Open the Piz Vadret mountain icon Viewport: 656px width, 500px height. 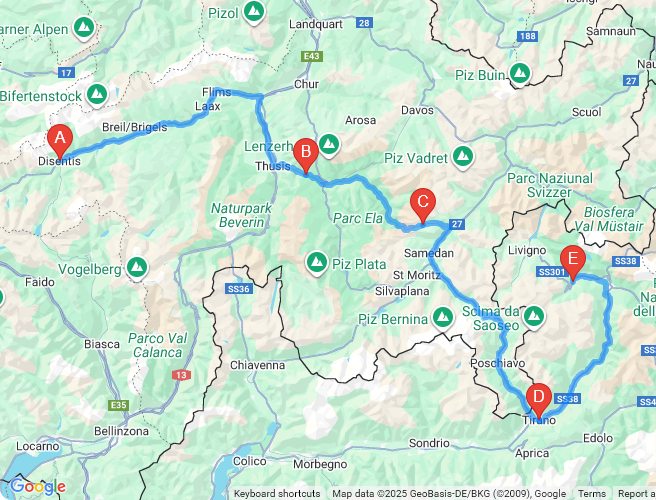coord(462,158)
